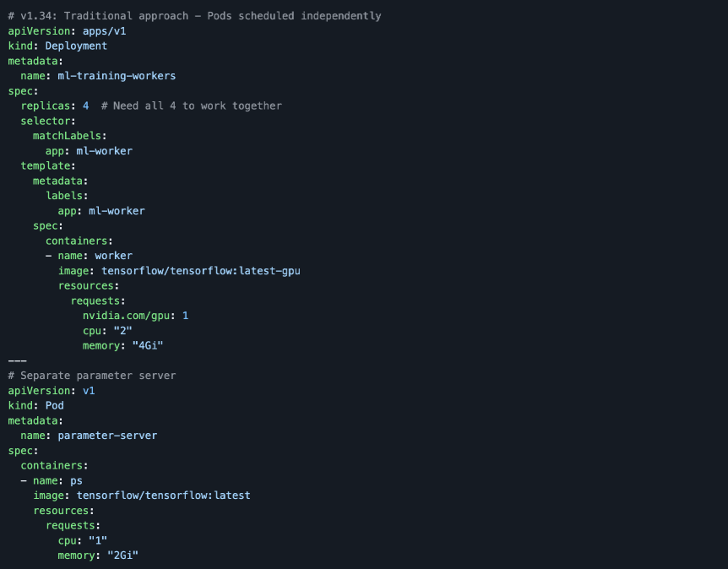Click the memory value "2Gi"

pos(122,555)
